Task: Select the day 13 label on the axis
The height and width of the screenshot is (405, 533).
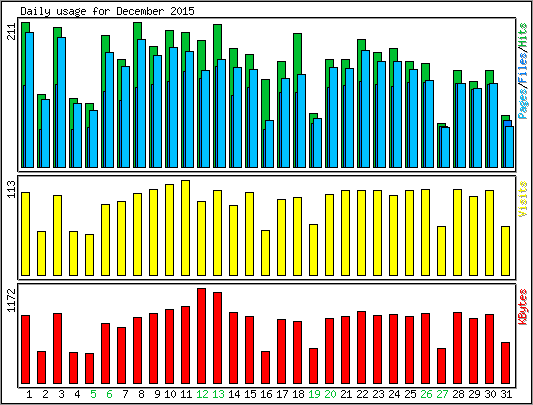Action: (x=218, y=394)
